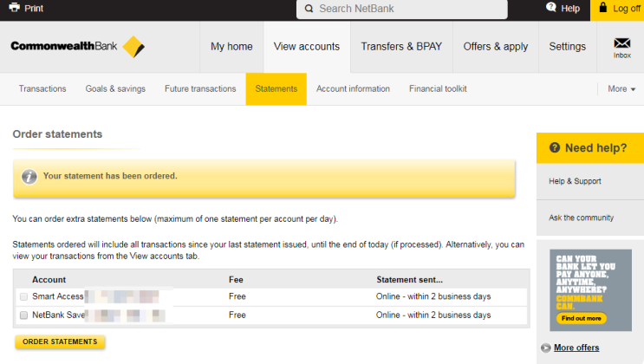Click the NetBank Saver account name
The width and height of the screenshot is (644, 364).
pos(58,315)
